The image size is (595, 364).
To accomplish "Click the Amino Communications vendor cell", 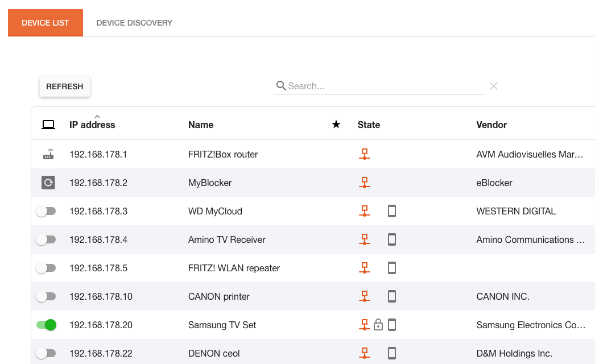I will pyautogui.click(x=531, y=240).
